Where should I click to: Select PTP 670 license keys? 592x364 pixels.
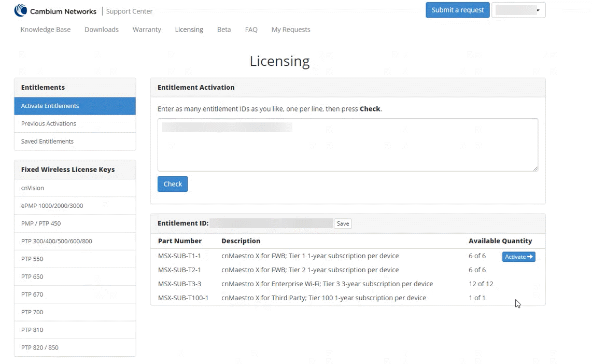tap(75, 295)
